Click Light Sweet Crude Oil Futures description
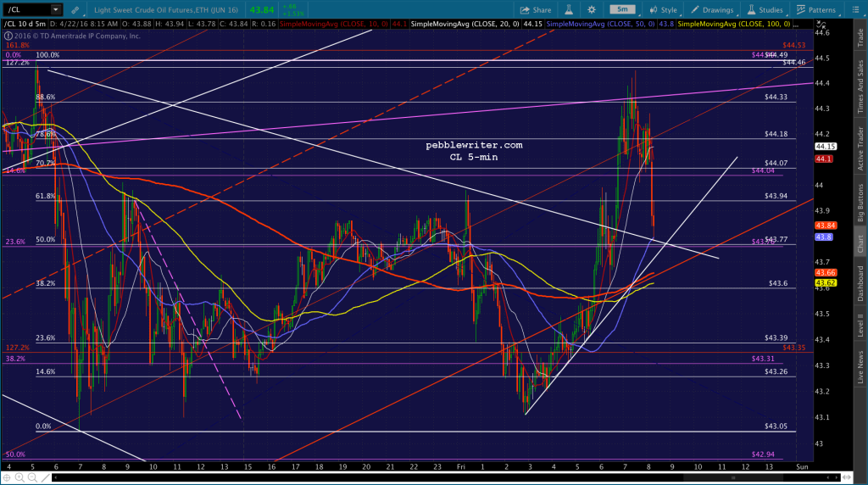The image size is (868, 485). pyautogui.click(x=166, y=10)
